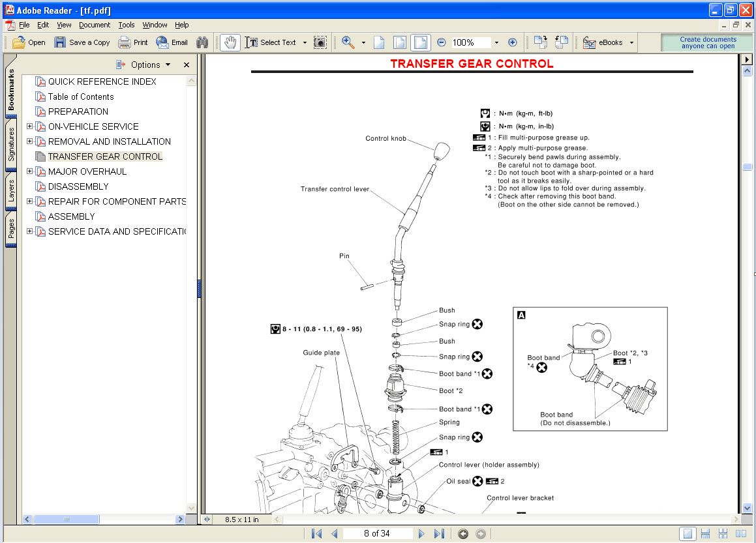756x543 pixels.
Task: Select the Zoom In magnifier tool
Action: click(x=348, y=42)
